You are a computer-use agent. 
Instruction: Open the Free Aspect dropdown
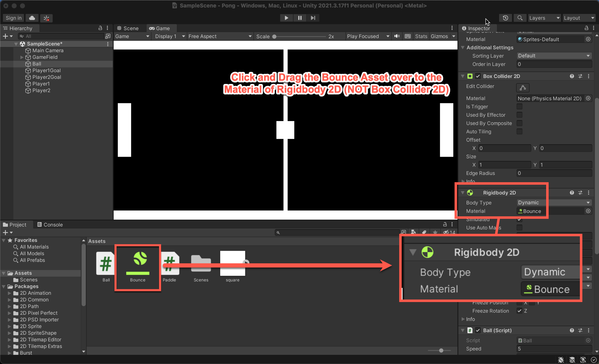click(x=220, y=36)
